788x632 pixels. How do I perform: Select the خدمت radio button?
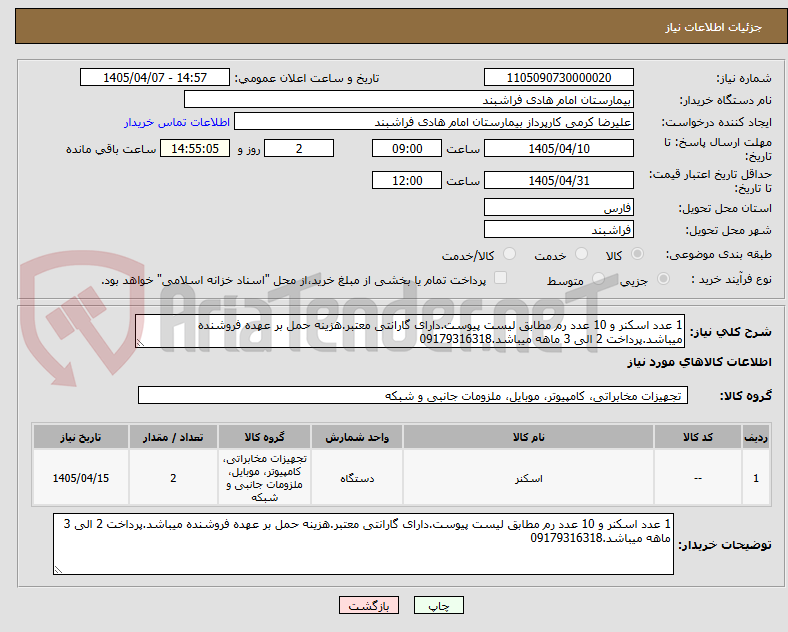click(x=581, y=254)
